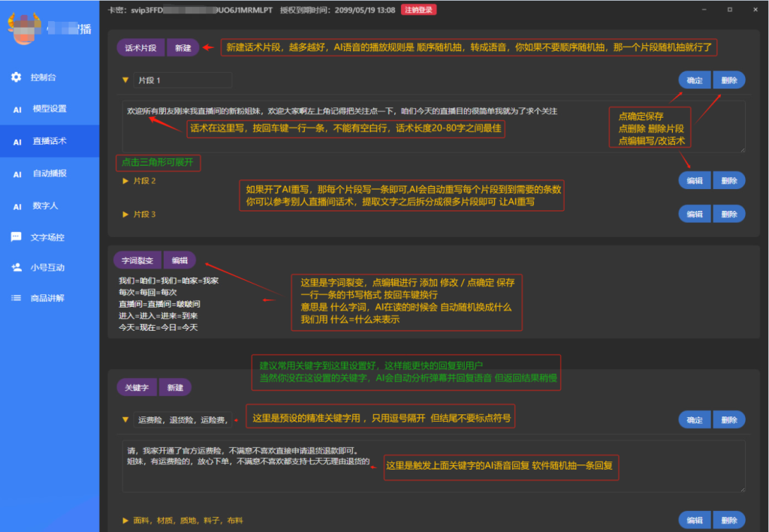Screen dimensions: 769x532
Task: Click the red 注销登录 button
Action: 418,10
